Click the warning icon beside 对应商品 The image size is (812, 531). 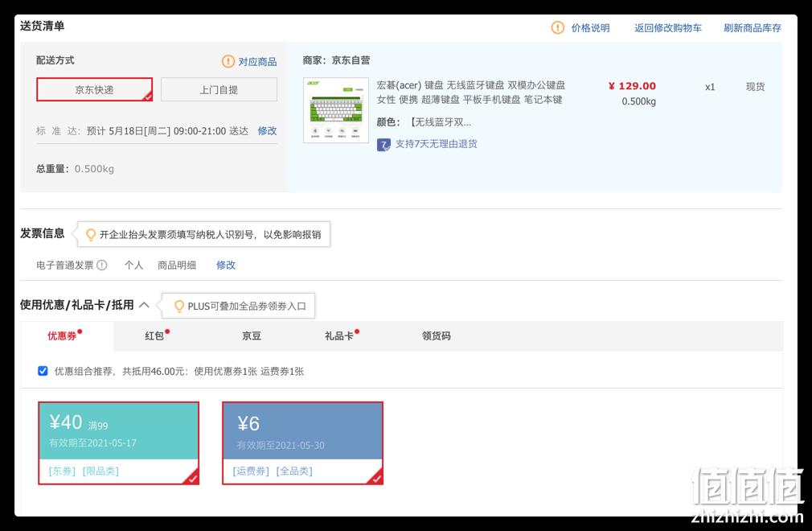228,61
